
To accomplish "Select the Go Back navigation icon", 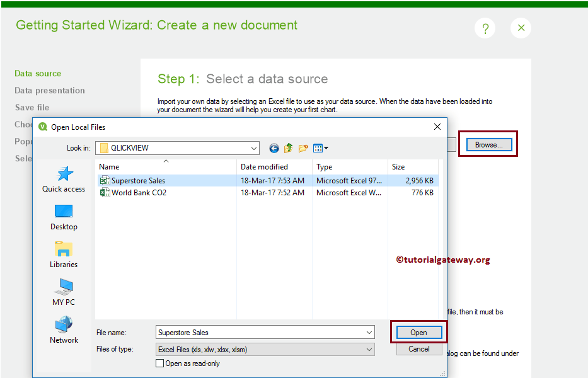I will coord(274,148).
